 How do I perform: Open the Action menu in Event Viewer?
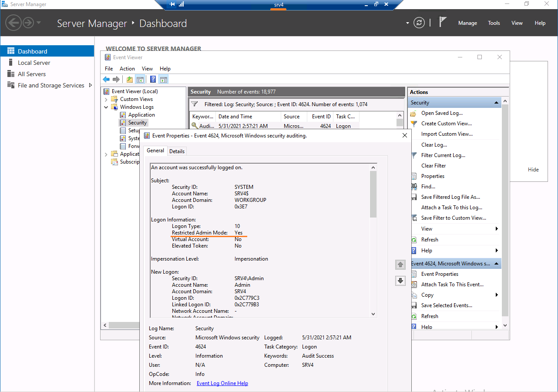127,69
